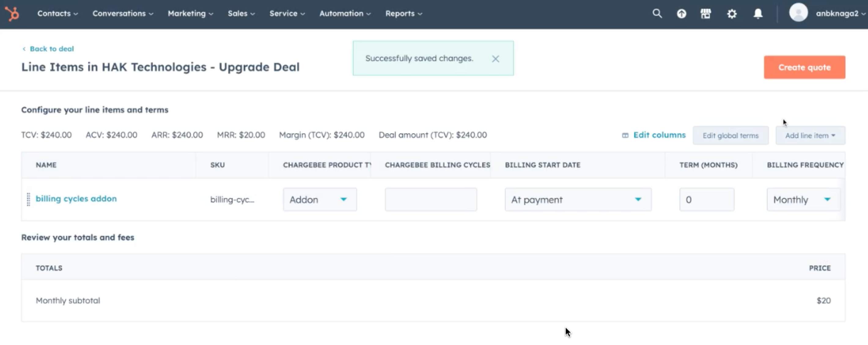Image resolution: width=868 pixels, height=345 pixels.
Task: Show notifications via bell icon
Action: [x=758, y=14]
